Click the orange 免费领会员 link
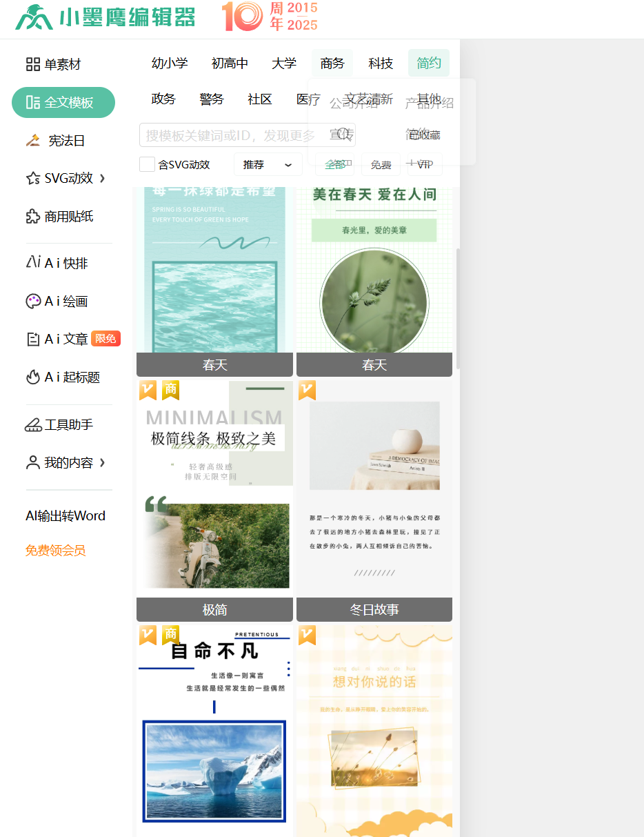The width and height of the screenshot is (644, 837). point(56,551)
